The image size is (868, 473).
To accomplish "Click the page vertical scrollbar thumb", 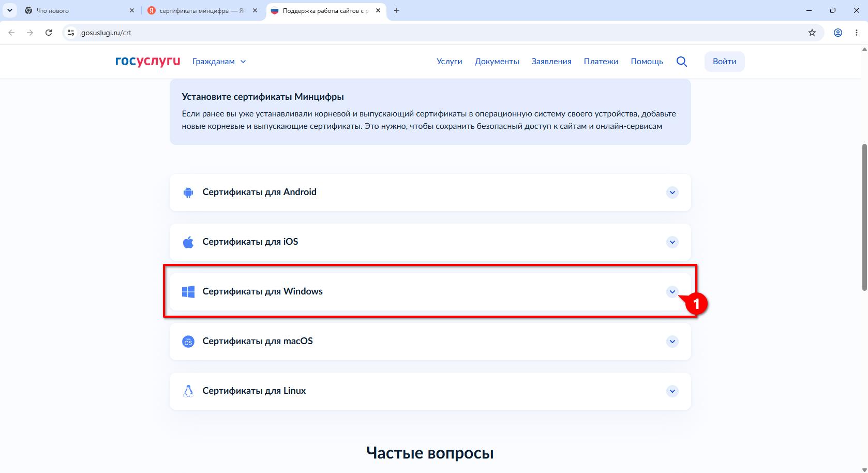I will click(x=864, y=217).
